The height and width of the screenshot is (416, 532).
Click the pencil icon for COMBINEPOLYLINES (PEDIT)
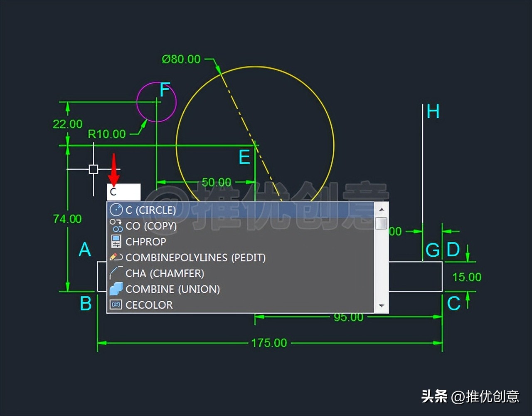click(x=117, y=257)
